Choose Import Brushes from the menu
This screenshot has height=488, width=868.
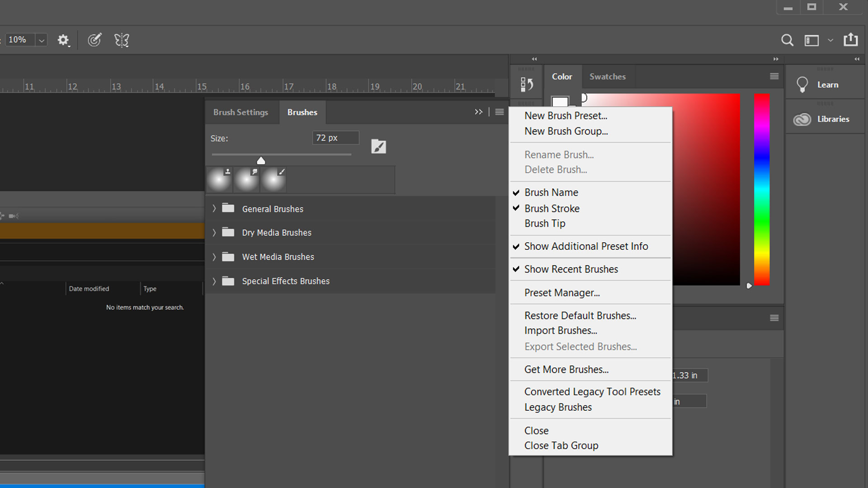(560, 331)
